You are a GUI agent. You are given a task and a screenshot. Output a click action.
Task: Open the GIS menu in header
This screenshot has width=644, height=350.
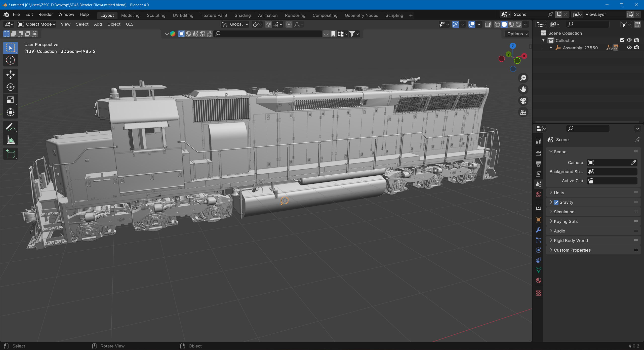(130, 24)
